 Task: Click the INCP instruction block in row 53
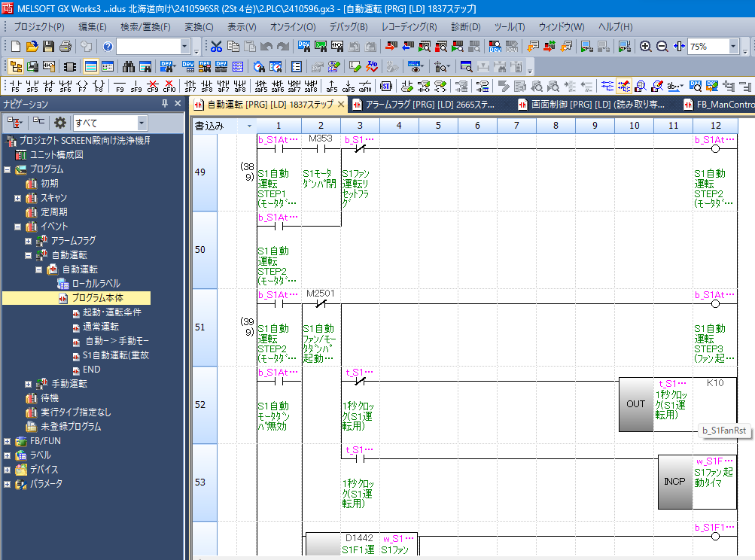click(x=674, y=482)
